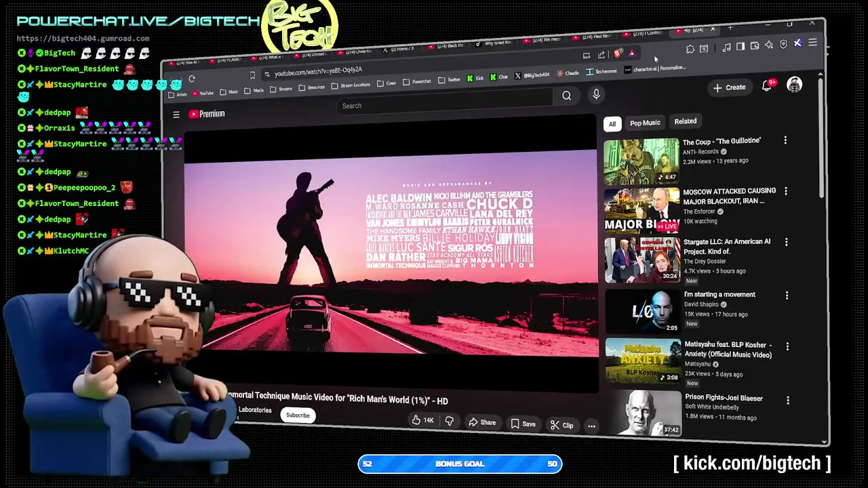Open the browser main hamburger menu

coord(812,43)
